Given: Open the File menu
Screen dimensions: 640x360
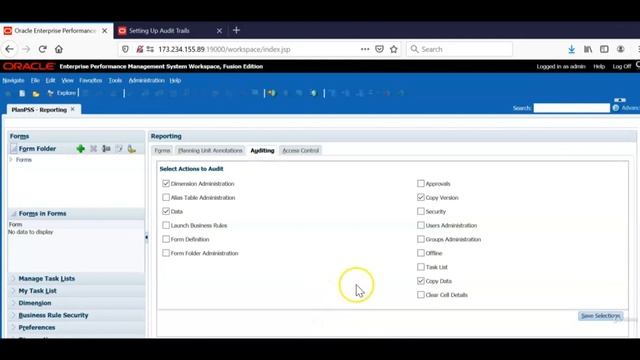Looking at the screenshot, I should coord(35,80).
